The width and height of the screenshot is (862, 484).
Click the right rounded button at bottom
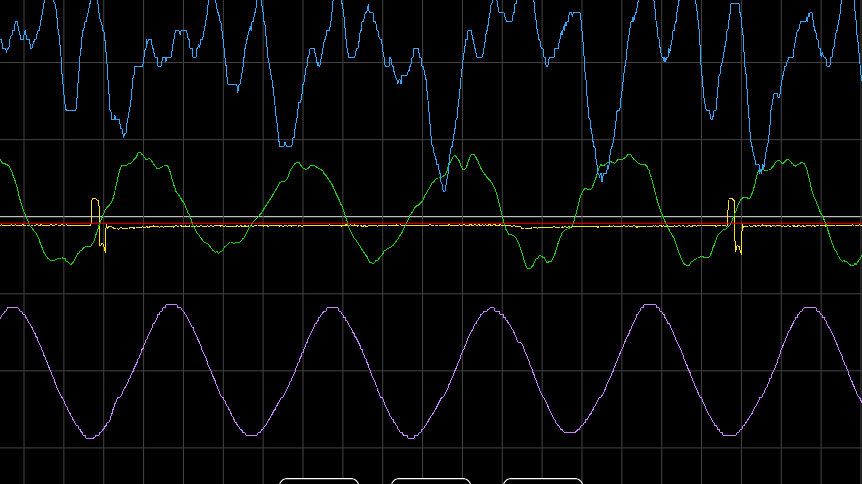(x=542, y=481)
